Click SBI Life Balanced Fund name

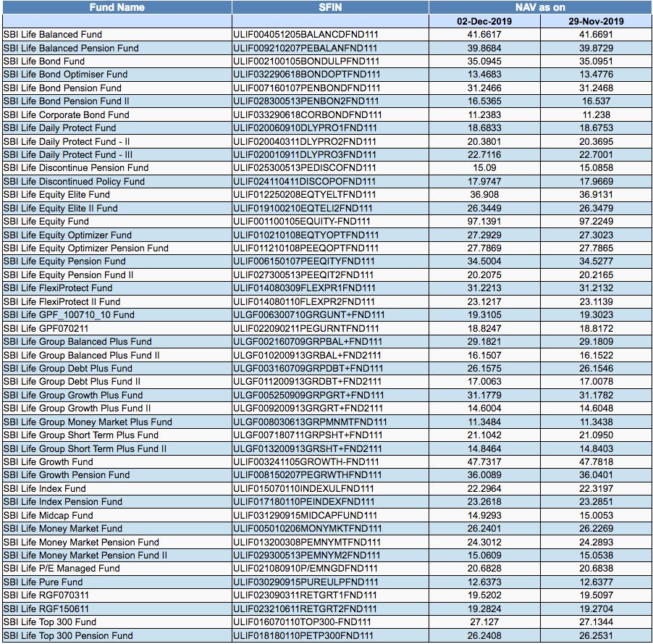[x=52, y=35]
